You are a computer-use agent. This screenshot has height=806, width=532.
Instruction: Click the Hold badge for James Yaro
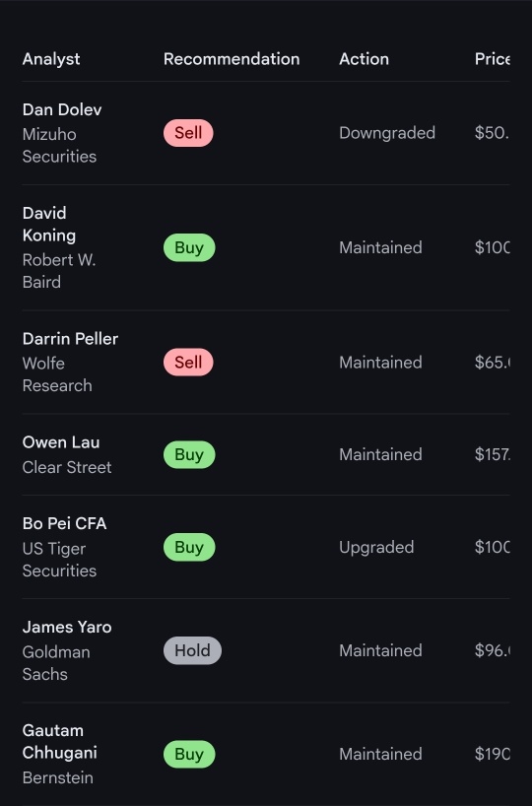(x=192, y=650)
